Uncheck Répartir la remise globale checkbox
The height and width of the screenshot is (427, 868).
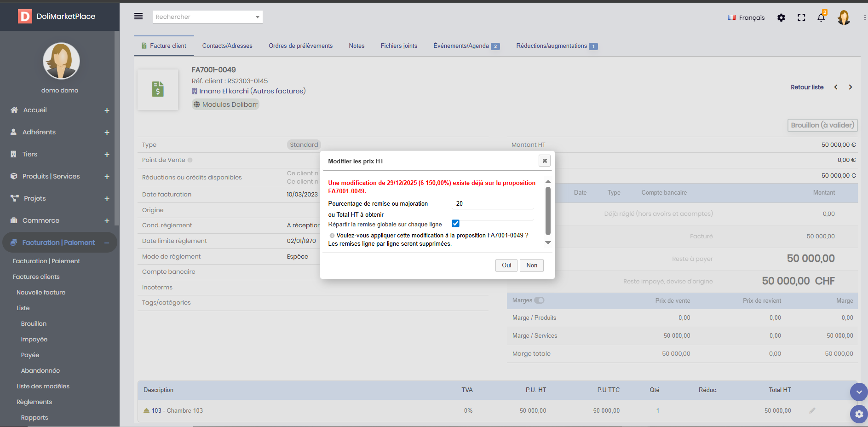click(455, 224)
